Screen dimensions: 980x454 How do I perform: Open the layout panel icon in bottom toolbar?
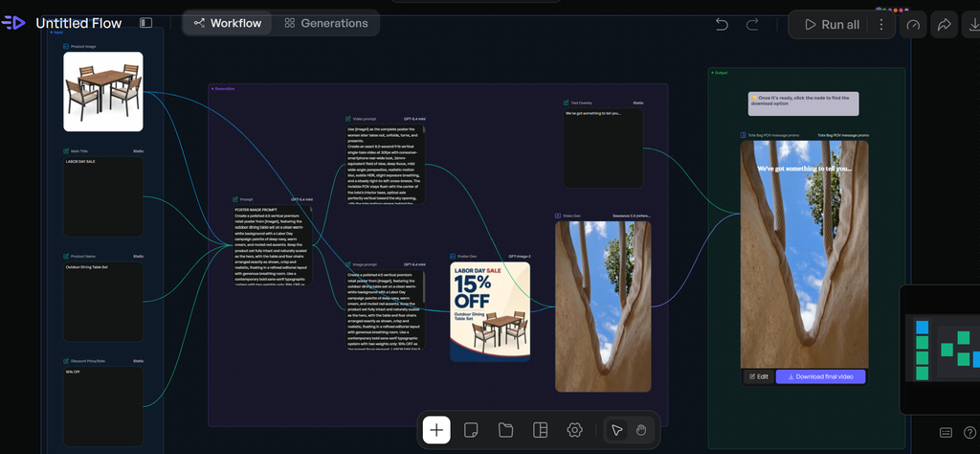[540, 430]
